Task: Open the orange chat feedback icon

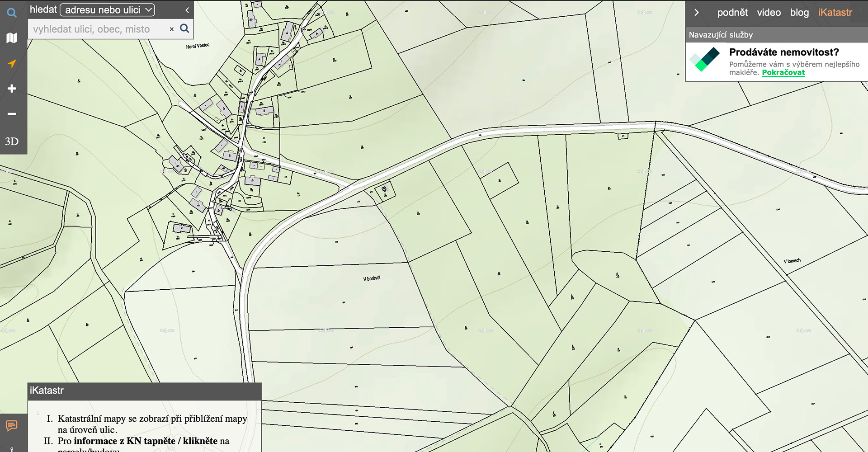Action: [12, 425]
